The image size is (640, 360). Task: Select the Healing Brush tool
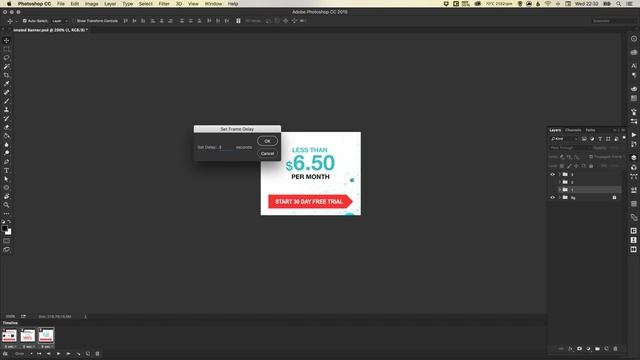[7, 92]
